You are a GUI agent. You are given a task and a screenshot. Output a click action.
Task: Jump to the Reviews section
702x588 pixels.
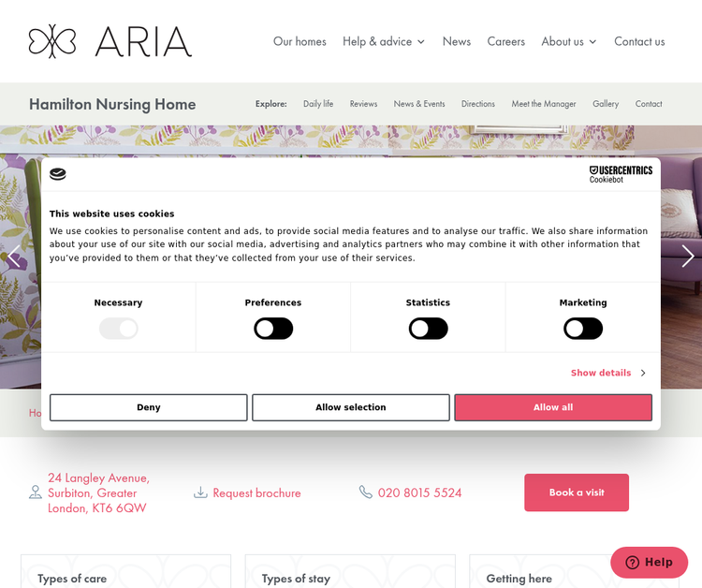click(x=363, y=104)
